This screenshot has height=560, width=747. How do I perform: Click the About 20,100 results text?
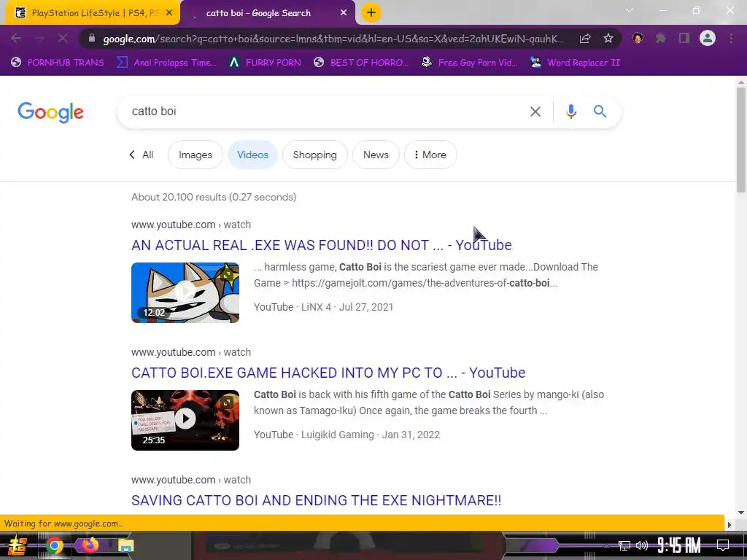214,197
